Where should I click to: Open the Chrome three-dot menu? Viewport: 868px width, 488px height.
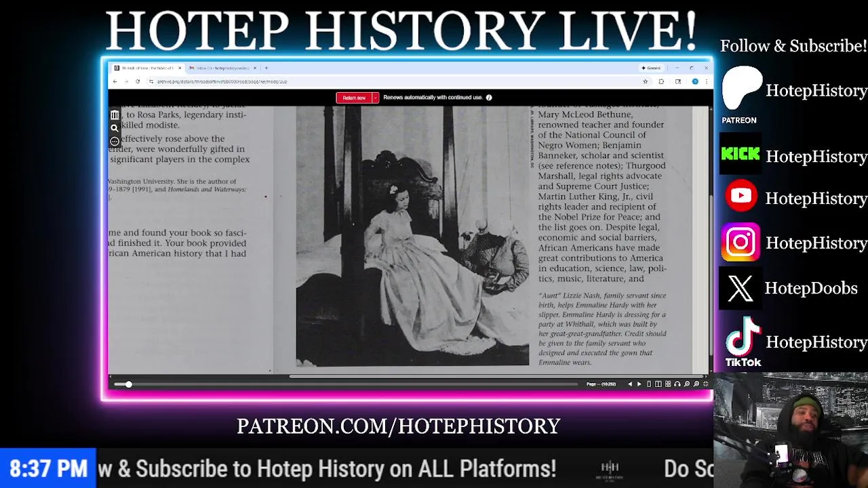(706, 81)
